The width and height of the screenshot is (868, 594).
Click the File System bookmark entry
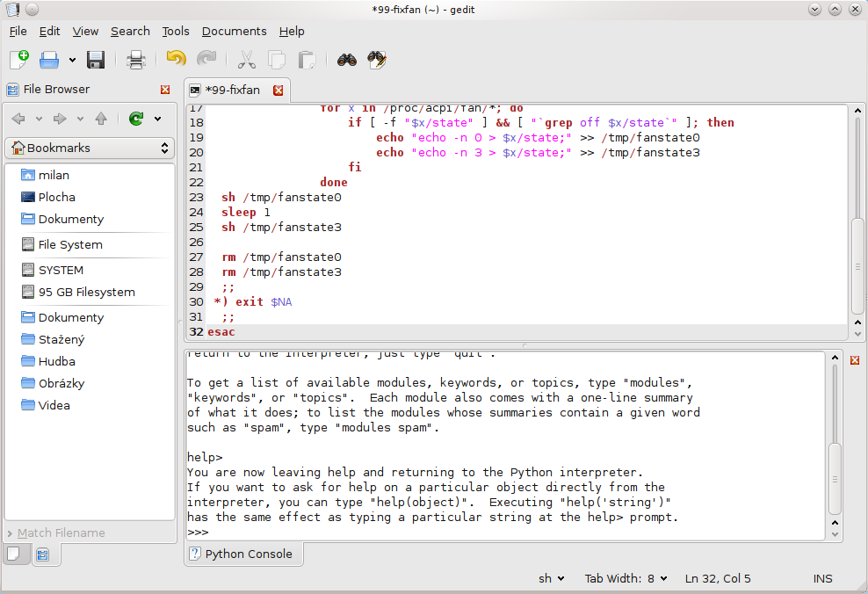coord(69,244)
